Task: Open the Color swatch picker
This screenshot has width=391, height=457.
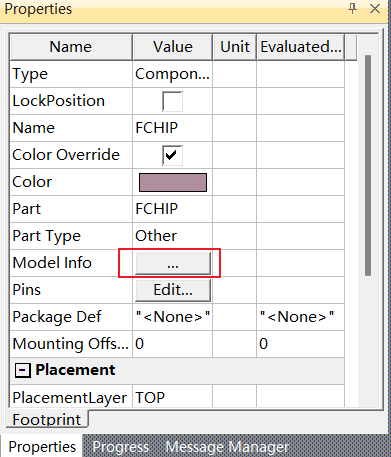Action: pos(173,182)
